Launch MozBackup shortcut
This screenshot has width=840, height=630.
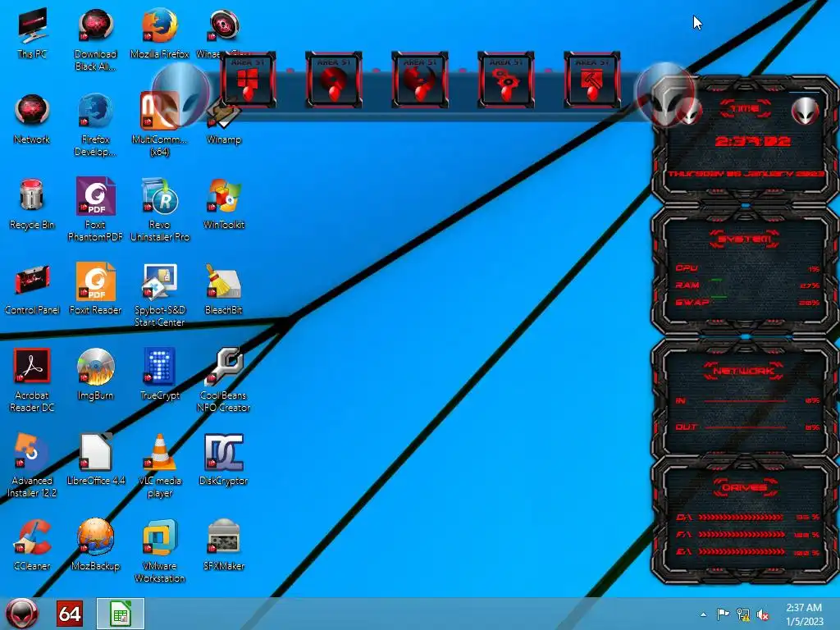[95, 545]
